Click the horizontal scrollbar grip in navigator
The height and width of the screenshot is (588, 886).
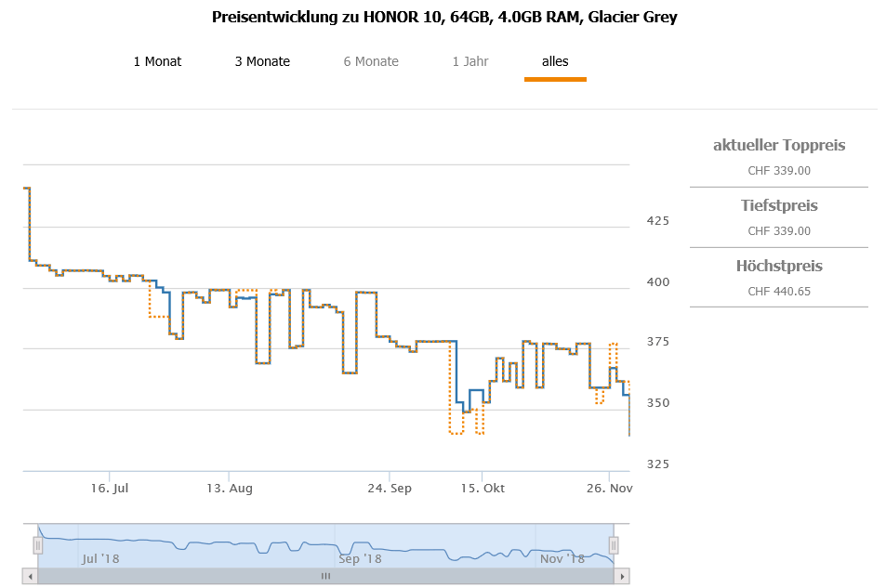click(325, 576)
